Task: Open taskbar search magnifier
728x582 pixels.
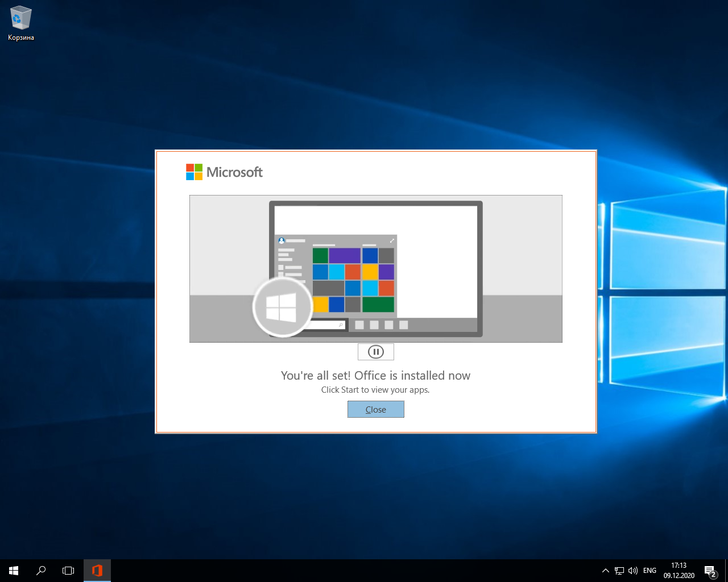Action: [41, 571]
